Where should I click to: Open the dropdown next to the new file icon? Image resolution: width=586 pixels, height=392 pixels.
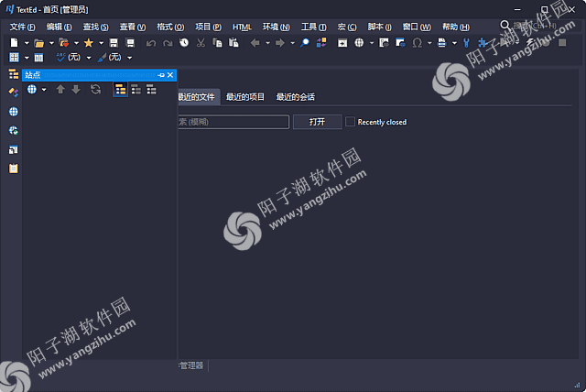coord(27,43)
